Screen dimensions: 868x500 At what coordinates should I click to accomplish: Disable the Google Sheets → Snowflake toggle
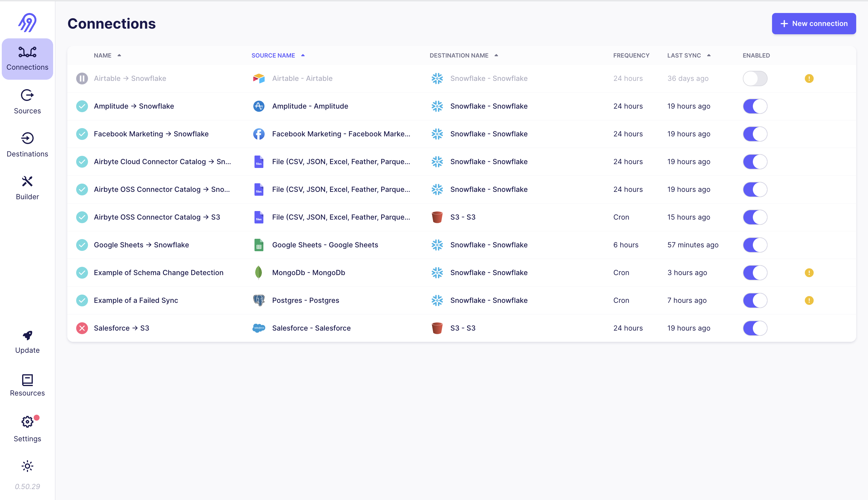coord(755,245)
